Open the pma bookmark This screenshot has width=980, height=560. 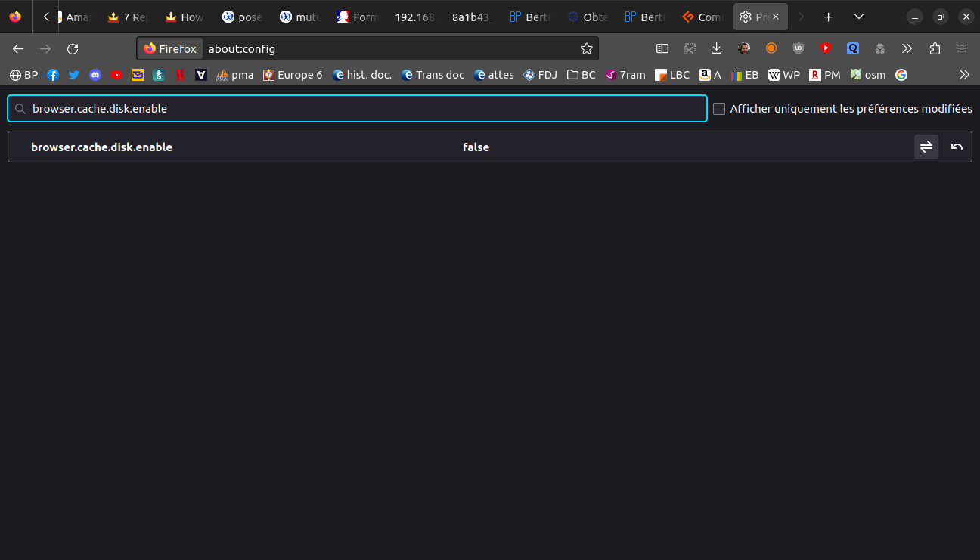tap(235, 75)
